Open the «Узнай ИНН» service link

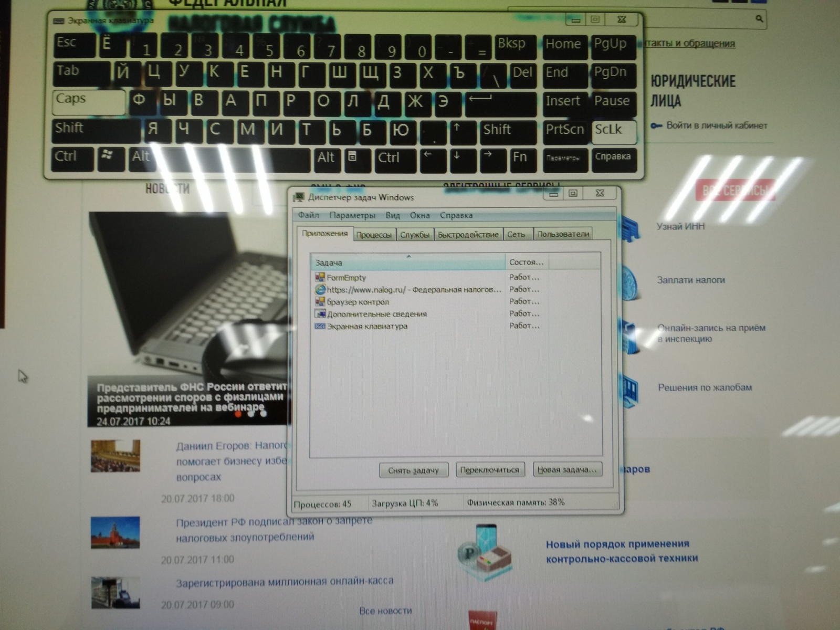pos(680,226)
